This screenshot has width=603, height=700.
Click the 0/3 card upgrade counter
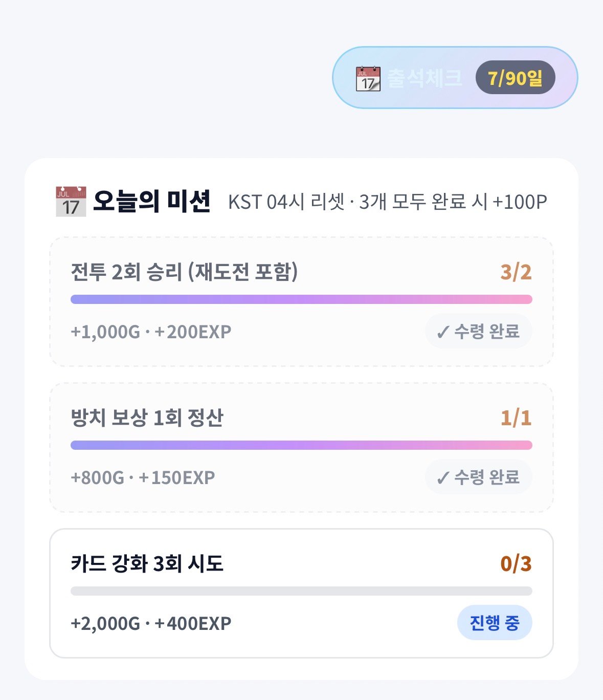pyautogui.click(x=516, y=564)
